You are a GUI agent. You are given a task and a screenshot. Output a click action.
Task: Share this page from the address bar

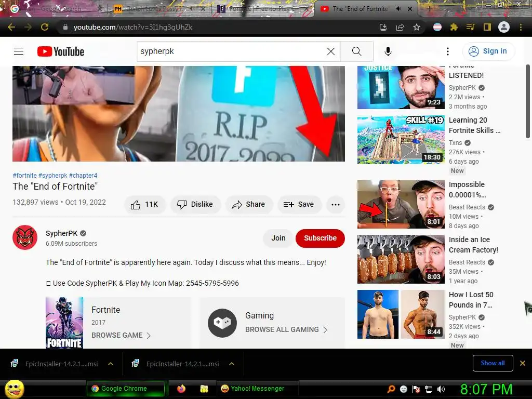click(x=400, y=27)
